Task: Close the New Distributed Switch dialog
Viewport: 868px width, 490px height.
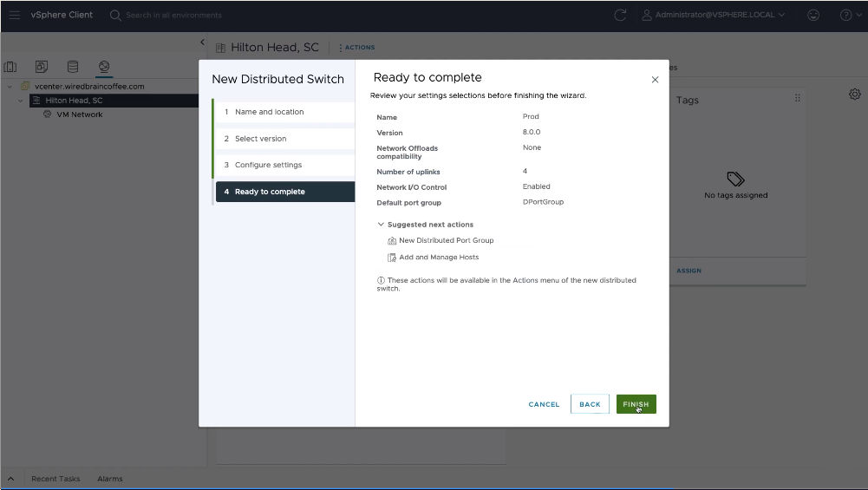Action: point(655,79)
